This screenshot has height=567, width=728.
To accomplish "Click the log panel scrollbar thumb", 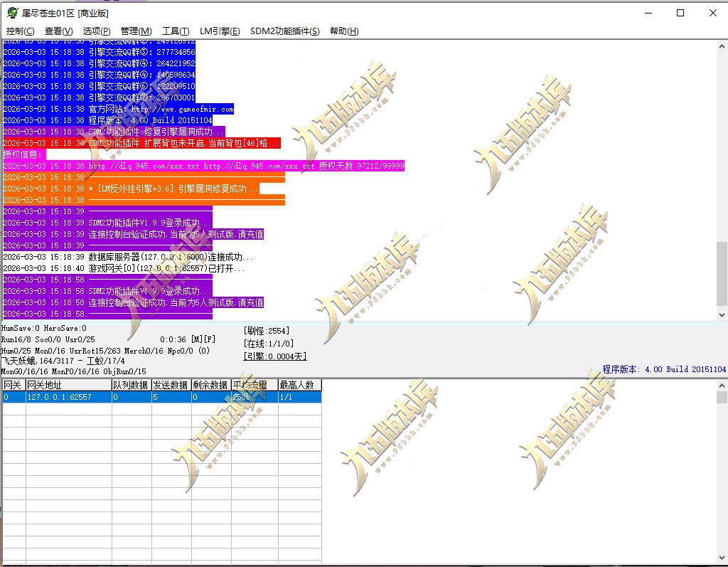I will click(722, 274).
